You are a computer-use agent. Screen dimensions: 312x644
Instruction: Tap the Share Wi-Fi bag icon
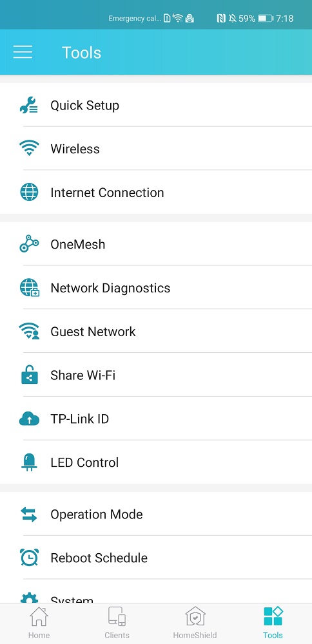[29, 375]
